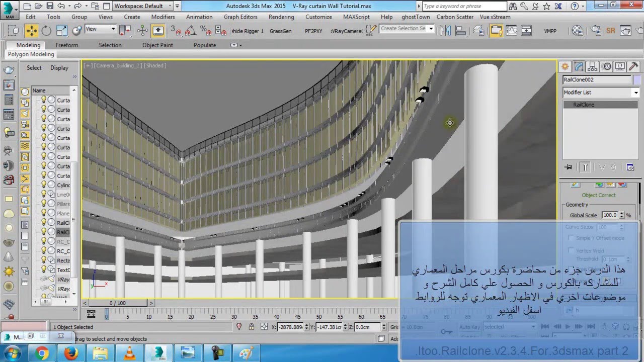Viewport: 644px width, 362px height.
Task: Toggle the Angle Snap icon
Action: coord(190,31)
